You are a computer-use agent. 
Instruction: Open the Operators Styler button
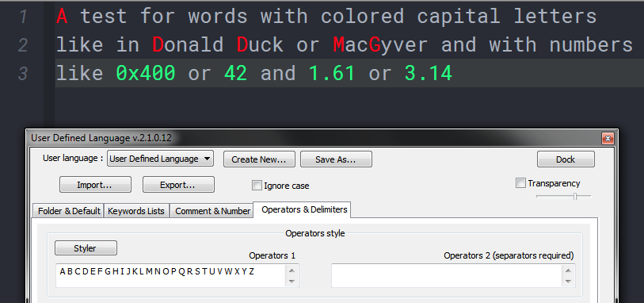tap(86, 248)
